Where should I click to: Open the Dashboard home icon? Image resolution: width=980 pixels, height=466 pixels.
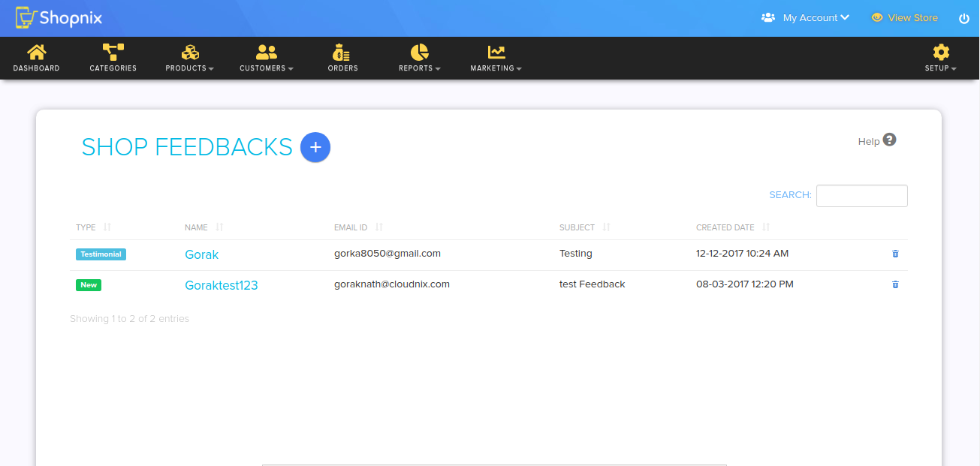click(x=36, y=53)
